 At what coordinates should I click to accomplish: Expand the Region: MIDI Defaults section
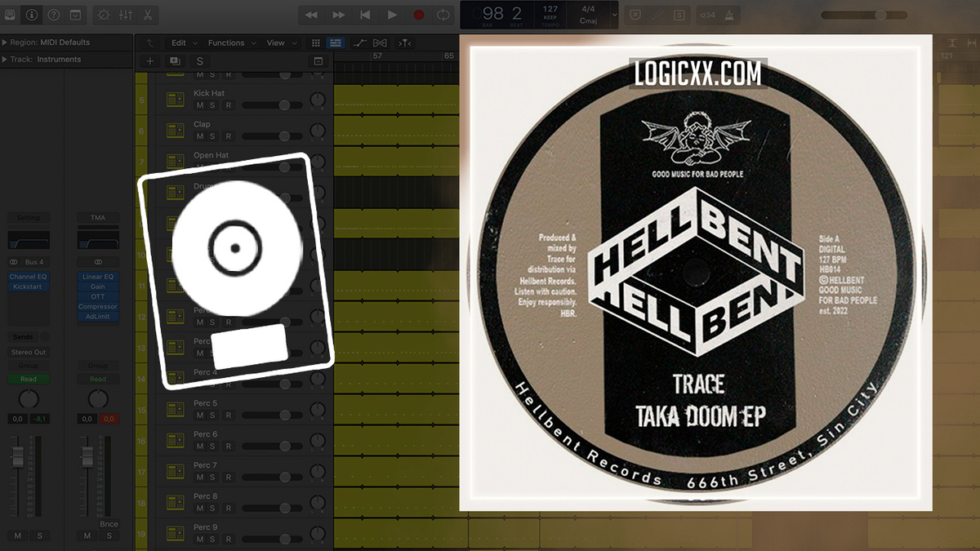[7, 42]
